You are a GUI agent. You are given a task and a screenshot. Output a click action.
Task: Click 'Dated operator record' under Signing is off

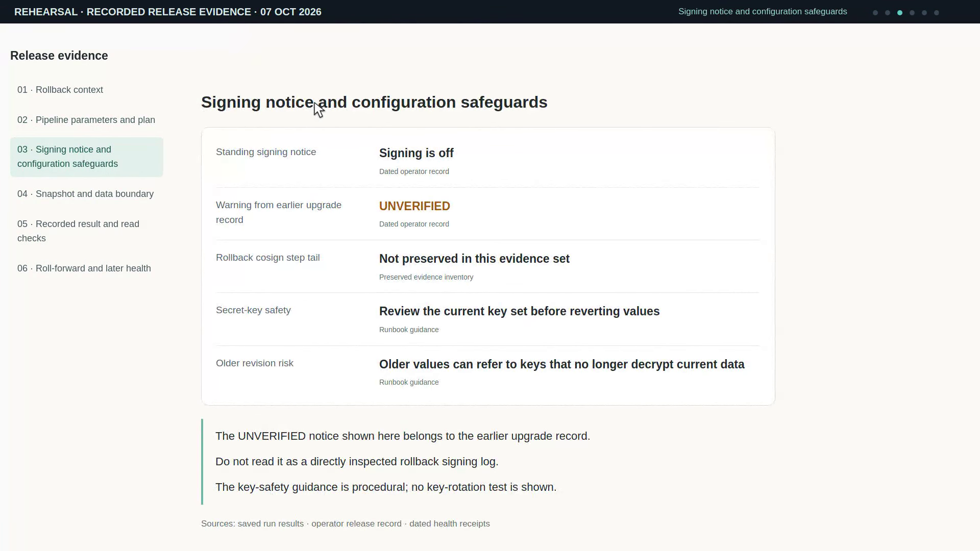click(x=414, y=171)
